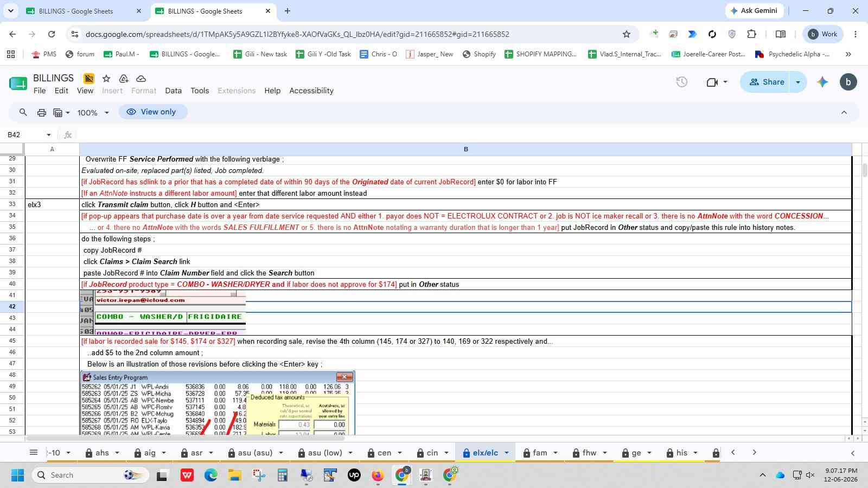Collapse the toolbar with up chevron
Screen dimensions: 868x488
click(844, 112)
